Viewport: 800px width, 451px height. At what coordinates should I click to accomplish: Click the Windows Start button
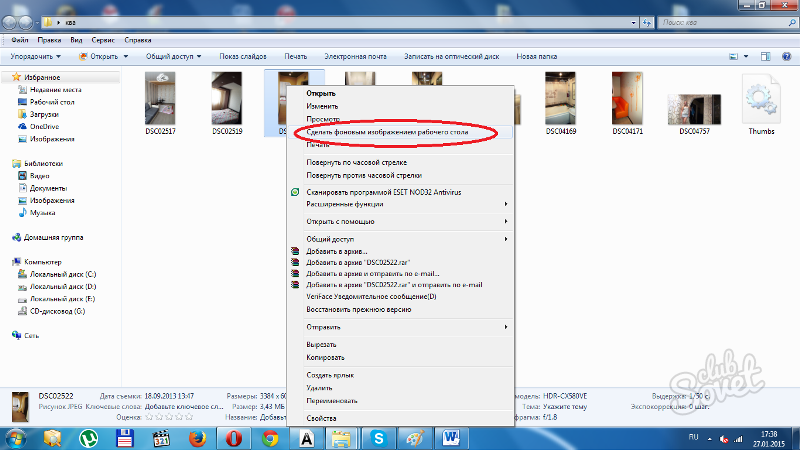tap(17, 437)
